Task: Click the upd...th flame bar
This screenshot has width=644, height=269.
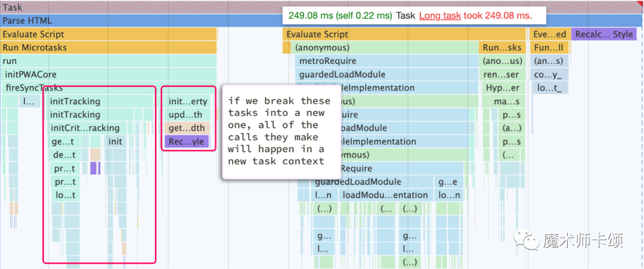Action: (x=186, y=115)
